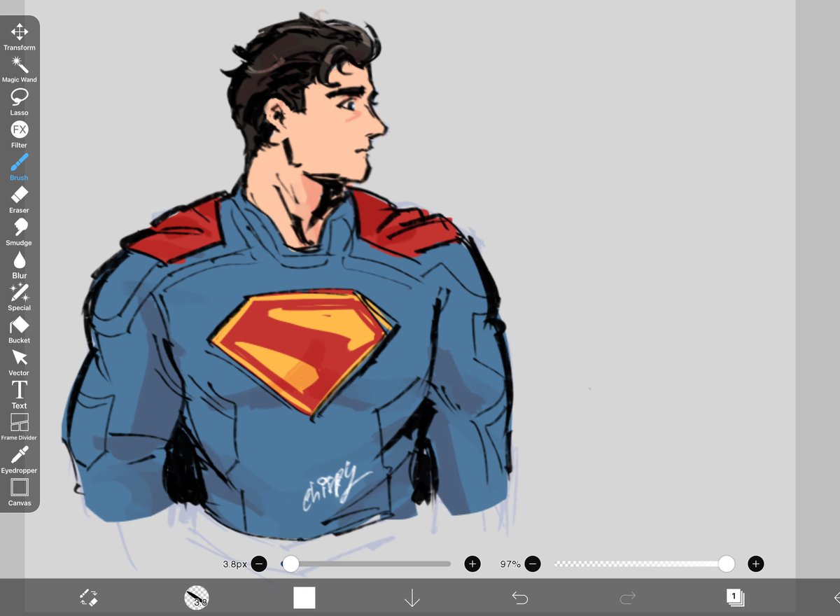Choose the Lasso selection tool
Image resolution: width=840 pixels, height=616 pixels.
click(20, 102)
